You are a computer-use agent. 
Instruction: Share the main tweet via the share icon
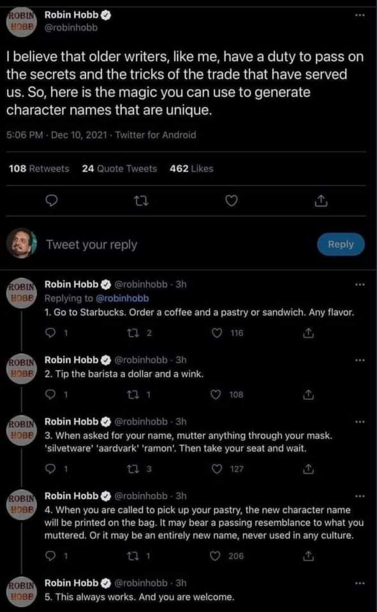[x=321, y=201]
